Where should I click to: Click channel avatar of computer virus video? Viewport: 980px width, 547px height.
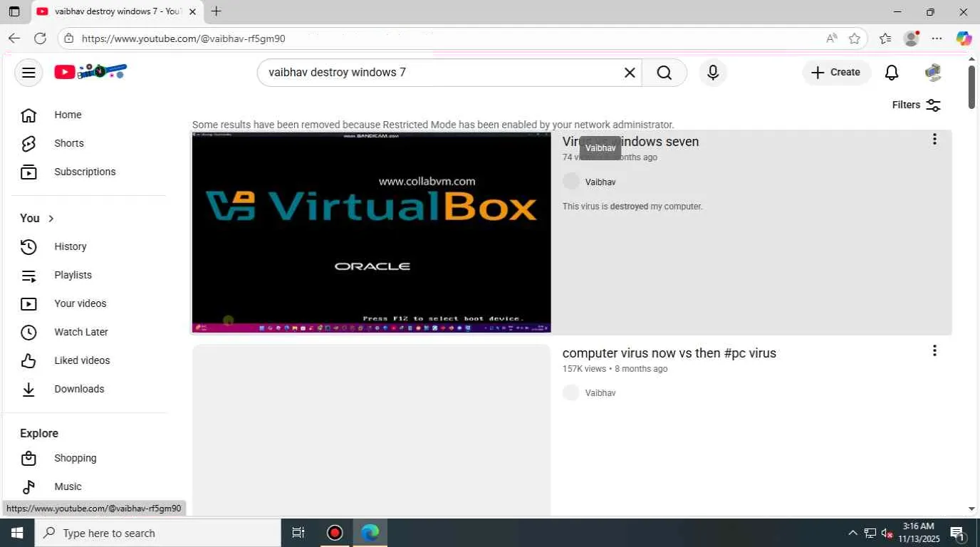click(x=571, y=392)
